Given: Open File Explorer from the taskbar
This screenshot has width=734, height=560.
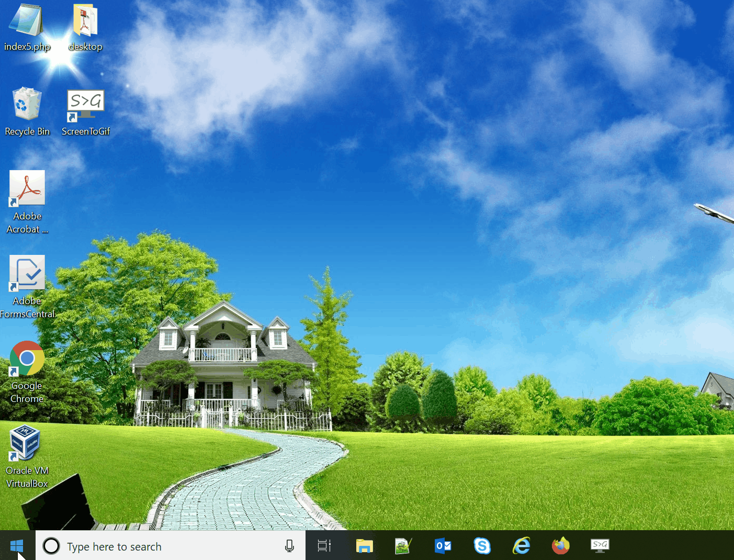Looking at the screenshot, I should tap(364, 546).
